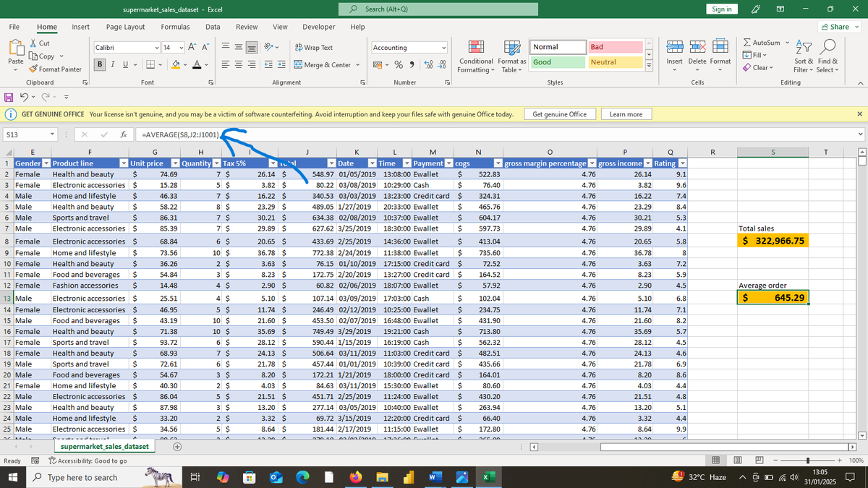Click the Undo arrow in quick access toolbar

tap(23, 96)
